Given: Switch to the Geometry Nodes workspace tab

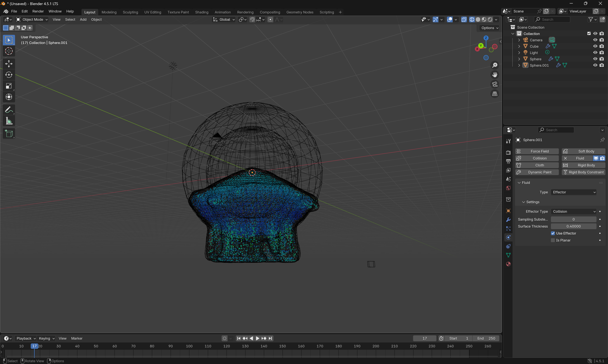Looking at the screenshot, I should tap(300, 12).
